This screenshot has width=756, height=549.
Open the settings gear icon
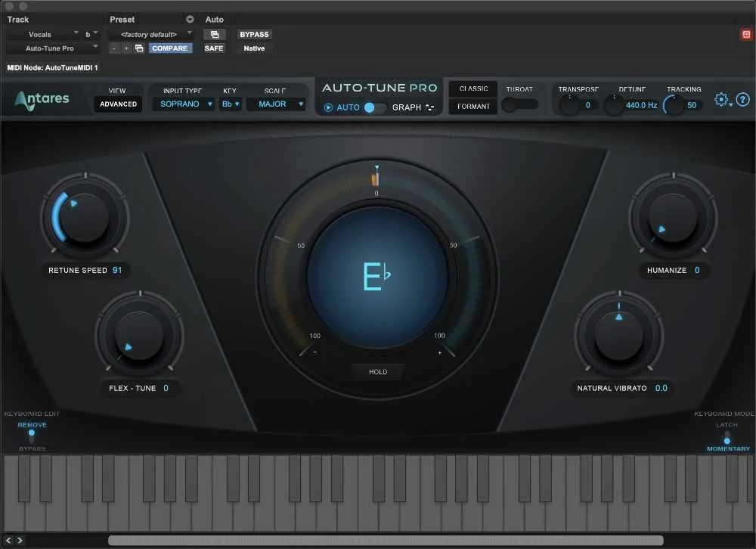720,99
